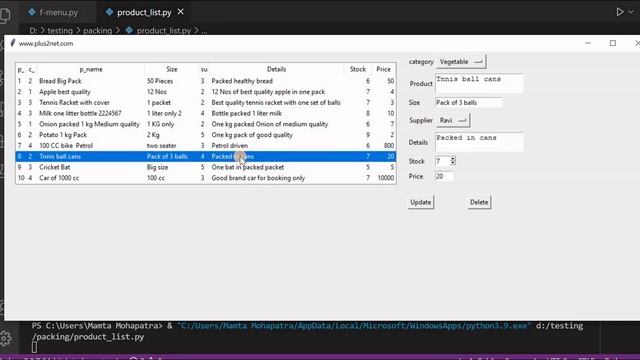Click the Size column header
The width and height of the screenshot is (640, 360).
(171, 69)
